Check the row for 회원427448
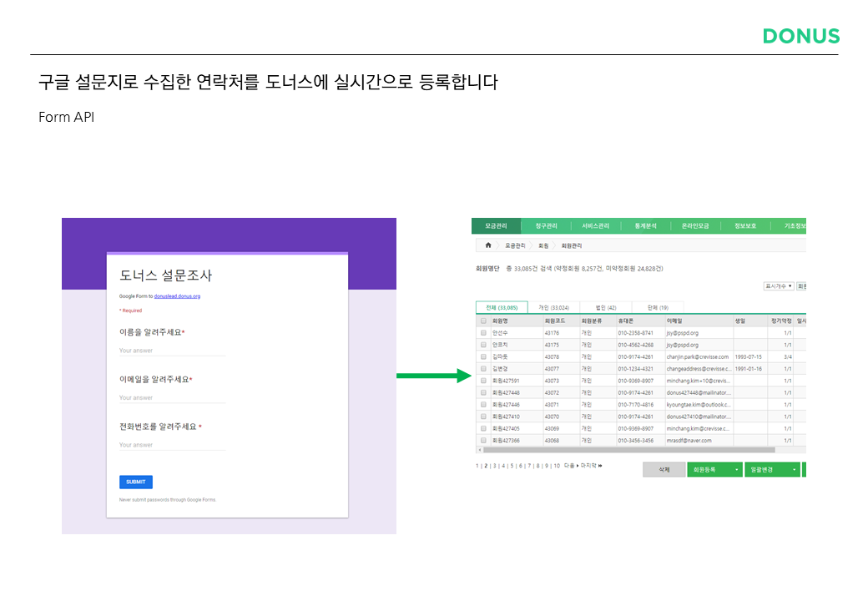The image size is (868, 601). pos(483,393)
